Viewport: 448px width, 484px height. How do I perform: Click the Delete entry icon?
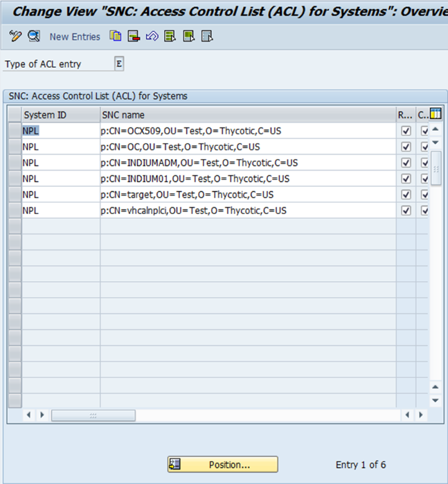click(x=134, y=36)
